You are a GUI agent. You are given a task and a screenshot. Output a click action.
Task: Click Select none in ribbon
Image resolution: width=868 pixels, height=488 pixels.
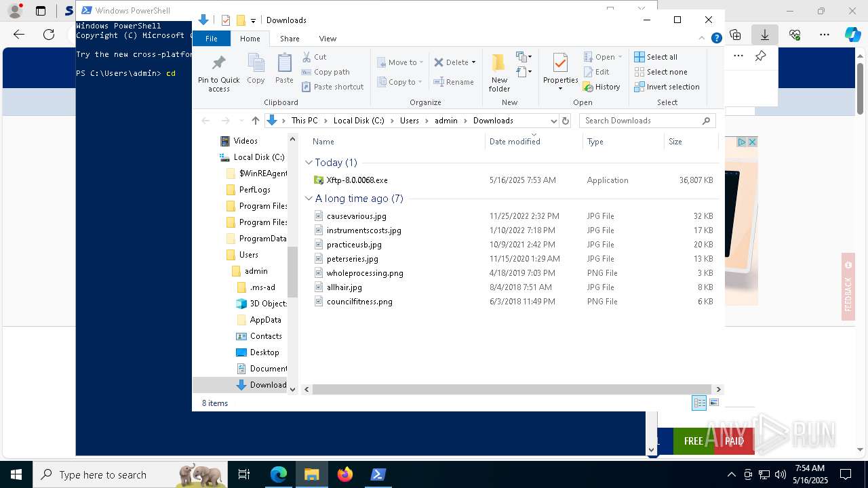[x=660, y=72]
